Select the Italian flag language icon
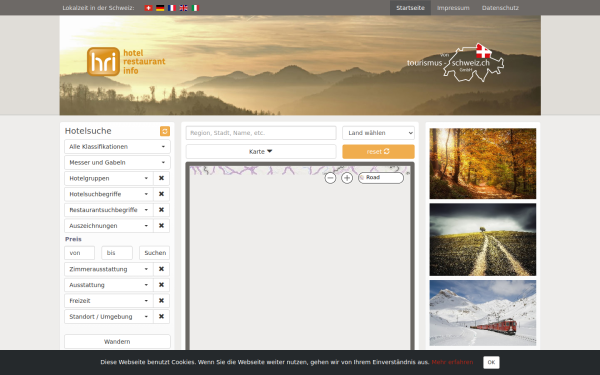 195,8
